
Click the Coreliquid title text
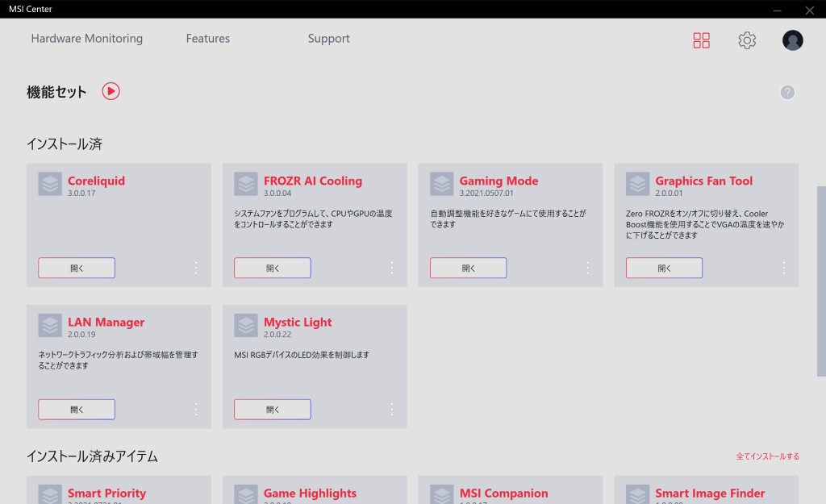point(97,181)
